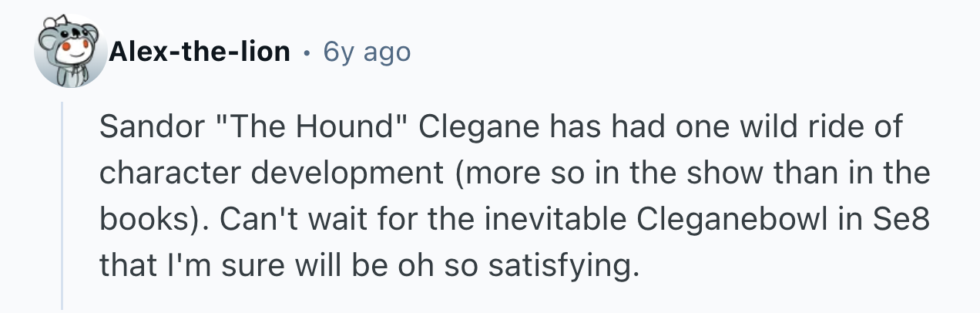Click the "6y ago" comment timestamp
The height and width of the screenshot is (313, 980).
tap(367, 52)
